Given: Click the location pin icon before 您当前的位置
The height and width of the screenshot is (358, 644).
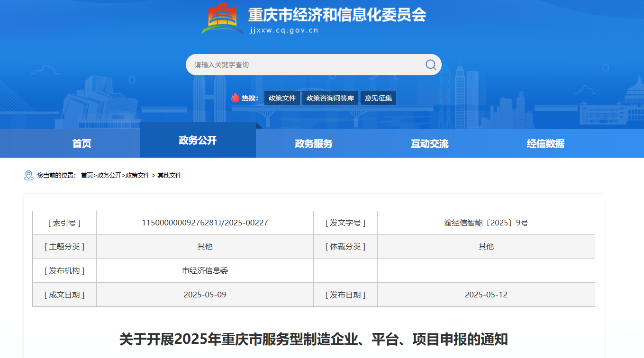Looking at the screenshot, I should (x=28, y=175).
